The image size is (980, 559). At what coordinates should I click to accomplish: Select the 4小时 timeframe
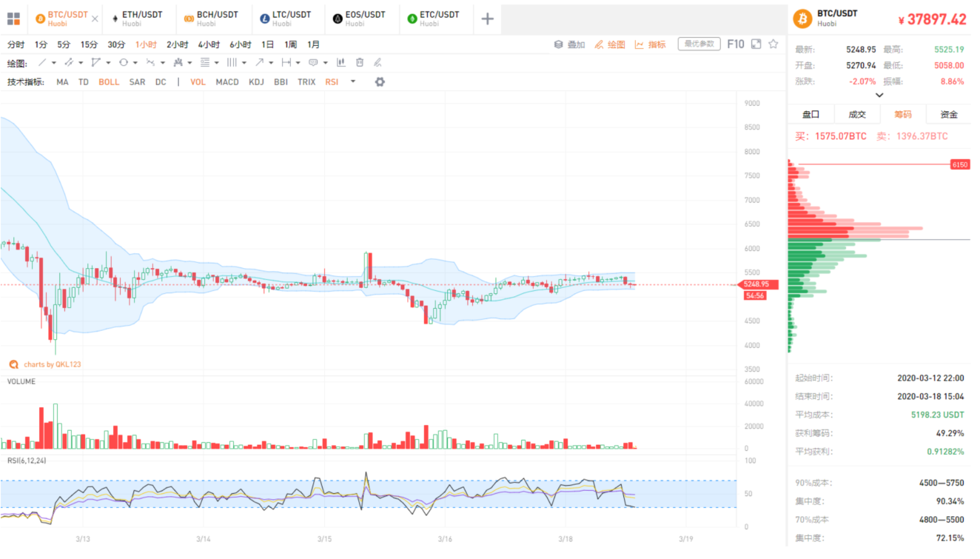coord(209,44)
